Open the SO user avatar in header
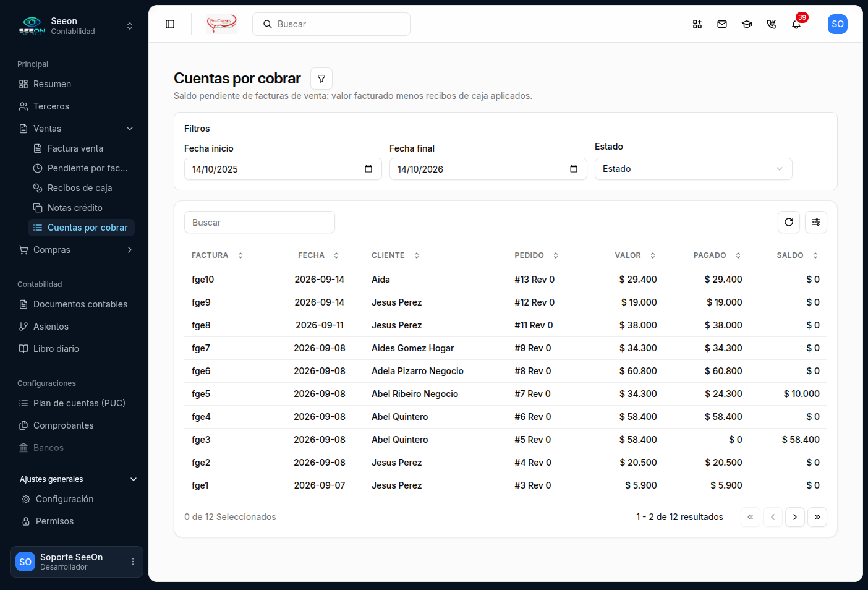This screenshot has height=590, width=868. coord(838,24)
